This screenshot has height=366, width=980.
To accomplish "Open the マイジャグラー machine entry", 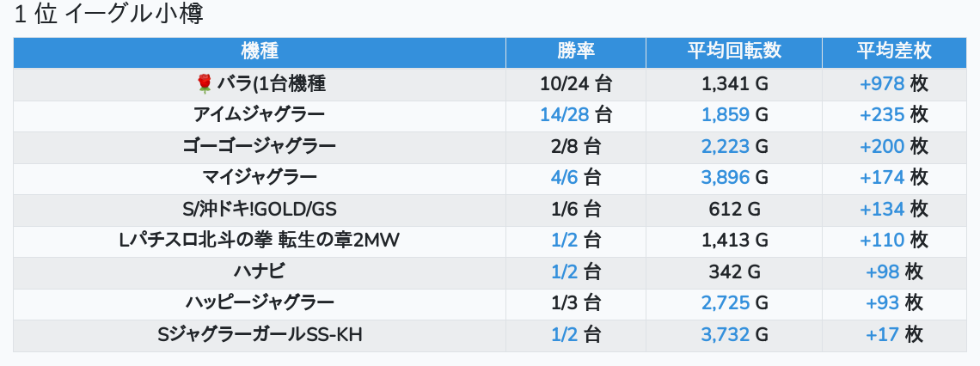I will [x=260, y=178].
